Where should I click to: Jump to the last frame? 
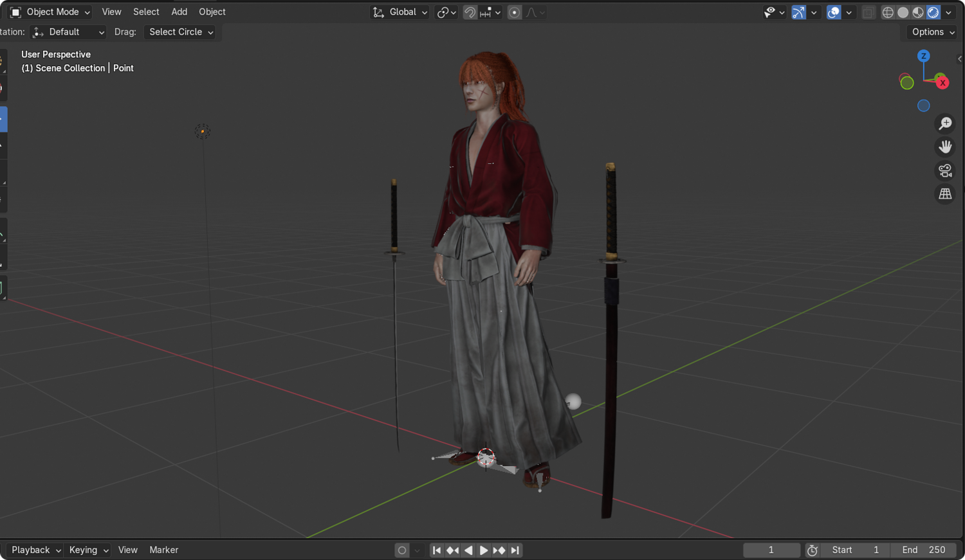(515, 550)
